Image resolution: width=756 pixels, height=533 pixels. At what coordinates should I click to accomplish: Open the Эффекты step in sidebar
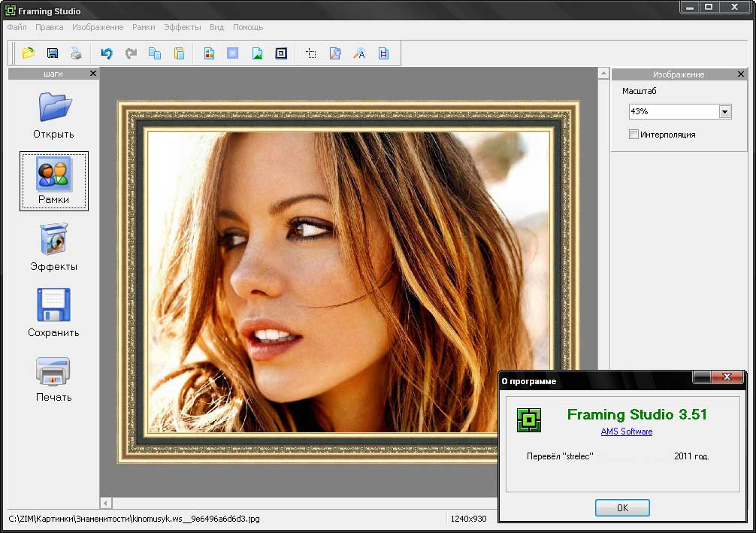[54, 247]
